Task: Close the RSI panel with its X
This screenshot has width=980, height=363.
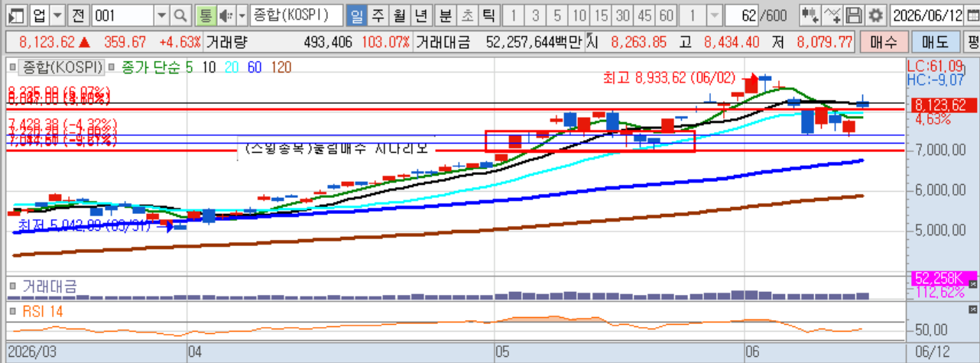Action: tap(973, 309)
